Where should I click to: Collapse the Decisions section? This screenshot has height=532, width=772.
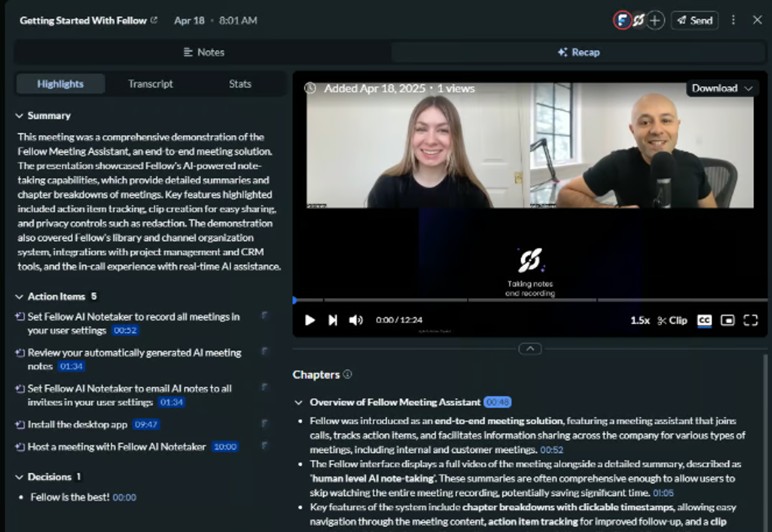click(19, 477)
